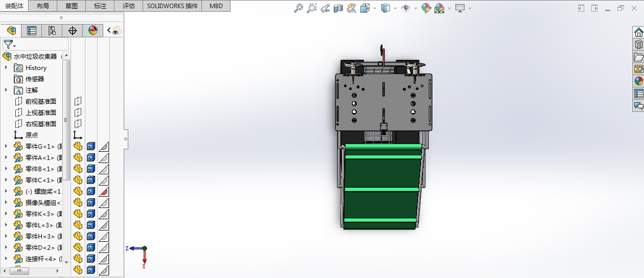644x278 pixels.
Task: Open the View Palette task pane tab
Action: (x=638, y=69)
